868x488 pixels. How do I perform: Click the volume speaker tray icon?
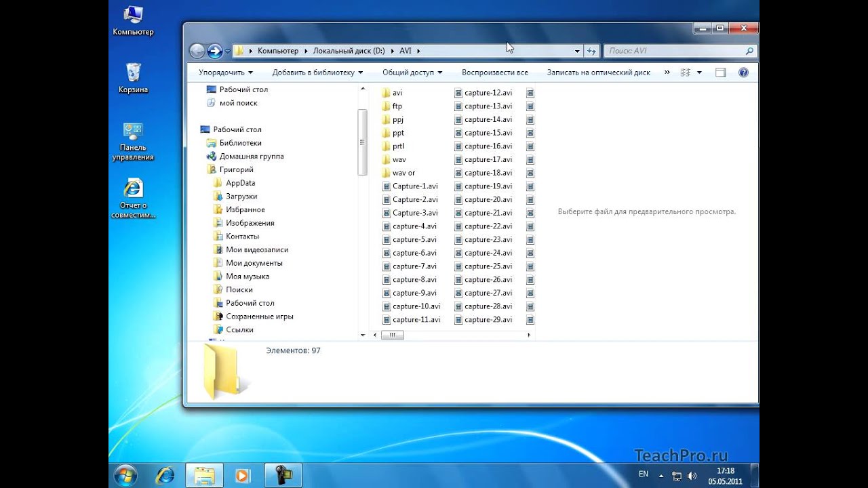coord(692,475)
